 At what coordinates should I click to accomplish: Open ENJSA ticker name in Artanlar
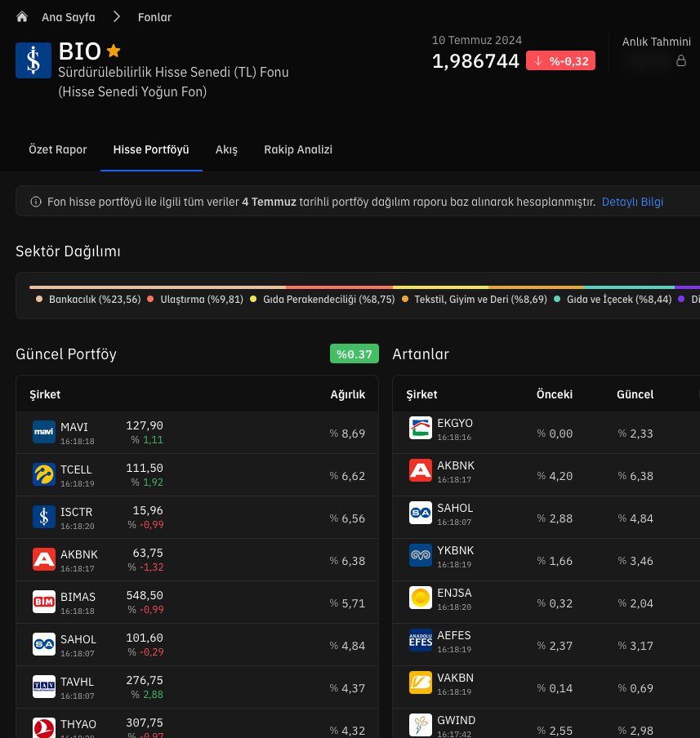[454, 593]
